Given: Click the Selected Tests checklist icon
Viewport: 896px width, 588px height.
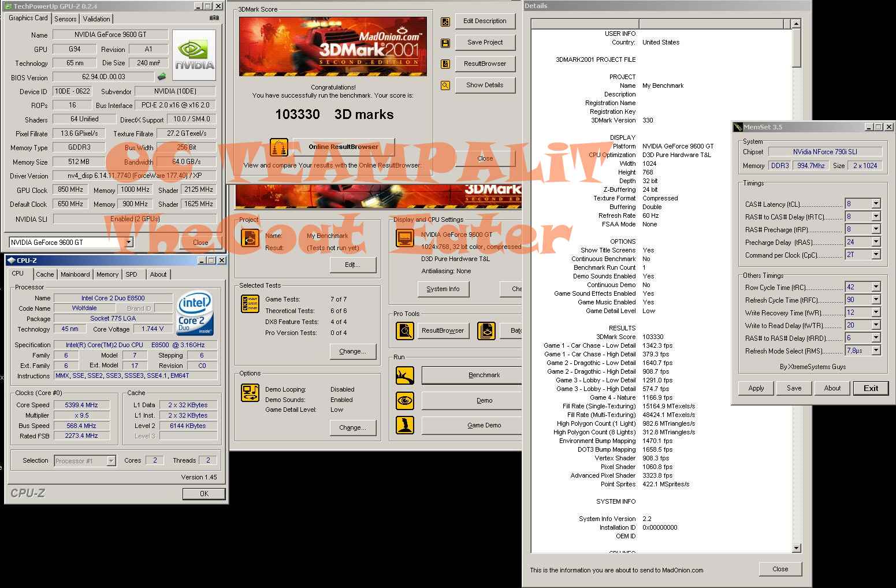Looking at the screenshot, I should point(250,304).
